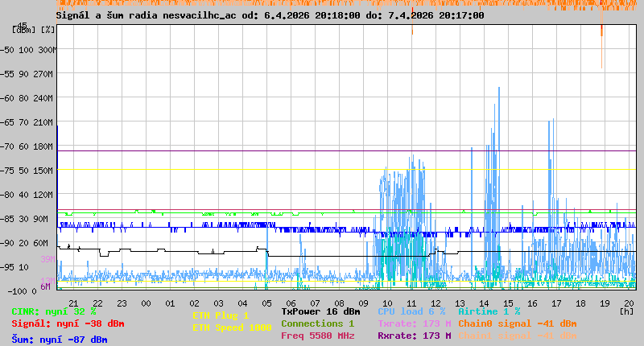Click the 'Chain0 signal -41 dBm' legend label
The width and height of the screenshot is (644, 346).
[x=518, y=323]
